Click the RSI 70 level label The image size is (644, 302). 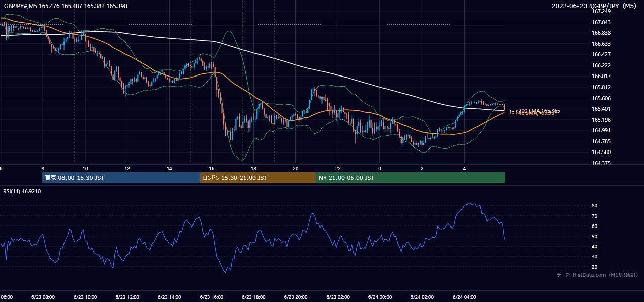pos(594,216)
